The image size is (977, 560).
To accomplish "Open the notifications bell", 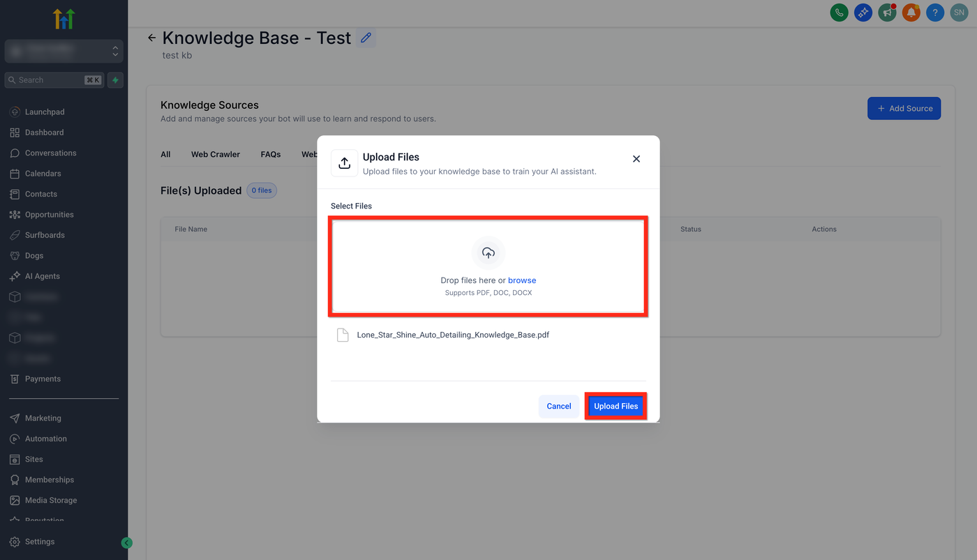I will point(911,12).
